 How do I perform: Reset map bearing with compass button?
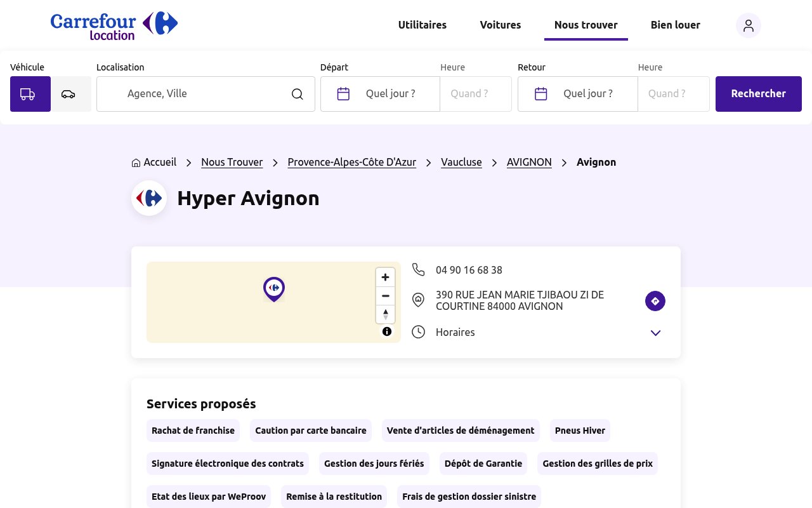(x=385, y=314)
